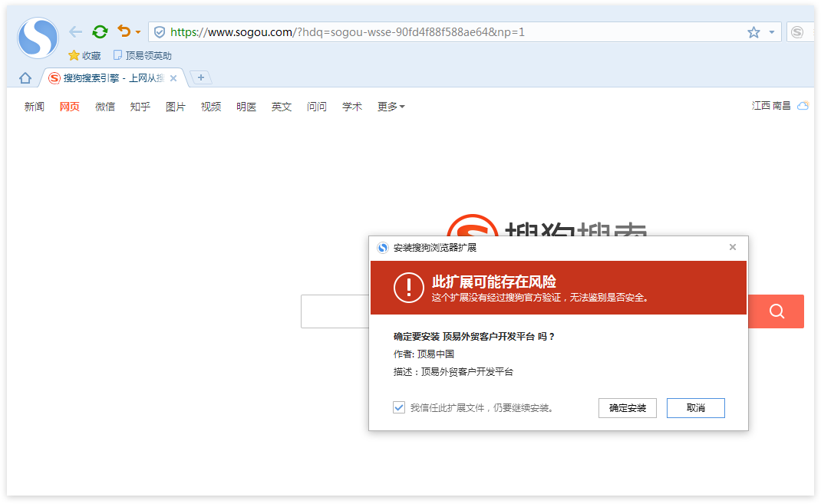Open the 顶易领英助 bookmark

[143, 55]
